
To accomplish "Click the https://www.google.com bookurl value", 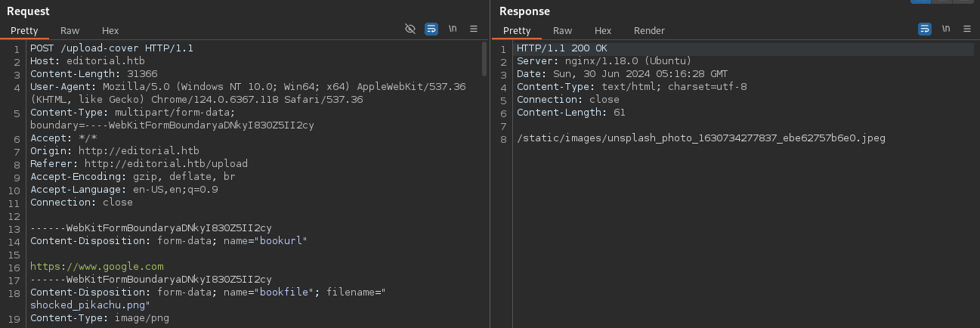I will (x=97, y=267).
